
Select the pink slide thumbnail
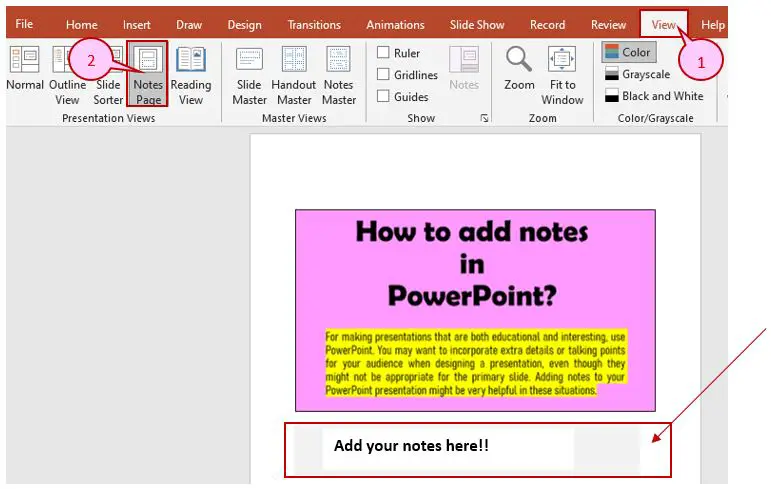[475, 310]
